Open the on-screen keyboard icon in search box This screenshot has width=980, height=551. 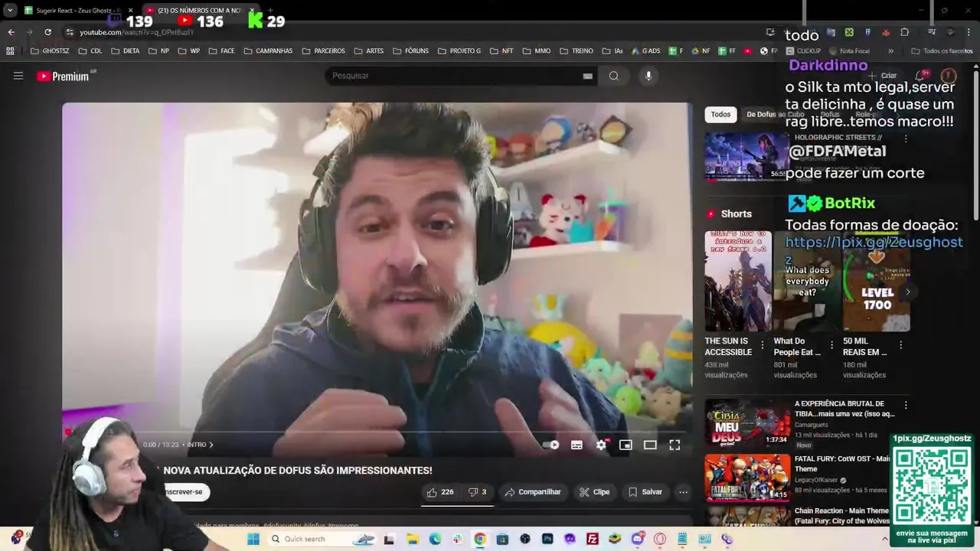pyautogui.click(x=587, y=76)
